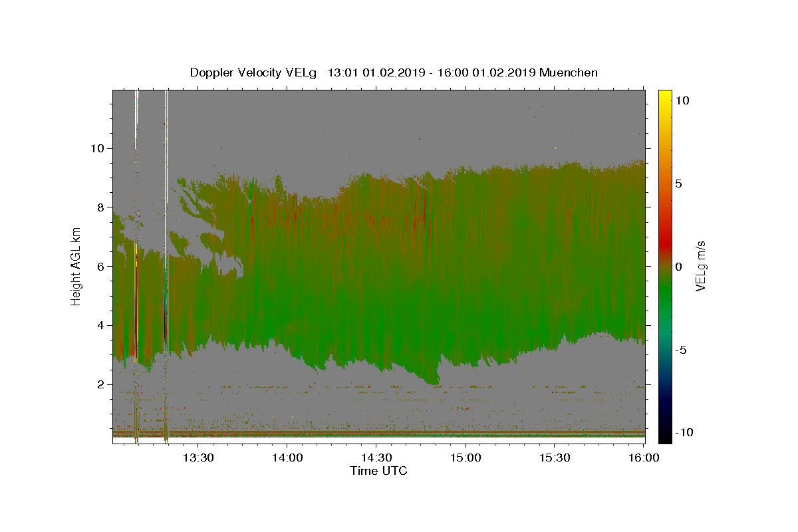Image resolution: width=798 pixels, height=532 pixels.
Task: Click the 'Time UTC' axis title
Action: [x=378, y=471]
